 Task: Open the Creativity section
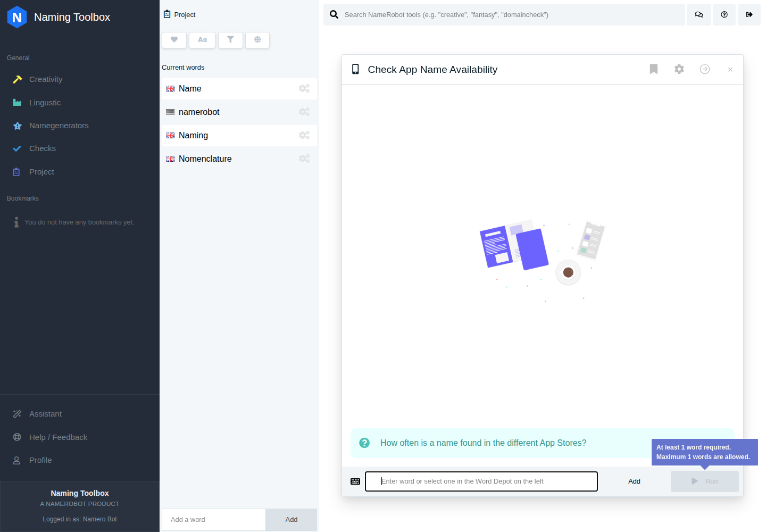pos(46,79)
